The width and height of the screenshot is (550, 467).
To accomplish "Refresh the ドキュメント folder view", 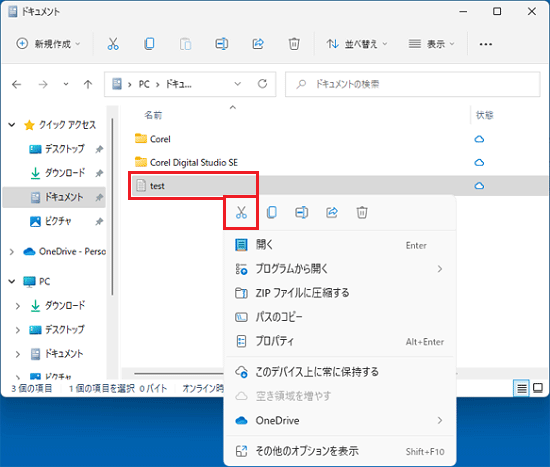I will click(262, 84).
